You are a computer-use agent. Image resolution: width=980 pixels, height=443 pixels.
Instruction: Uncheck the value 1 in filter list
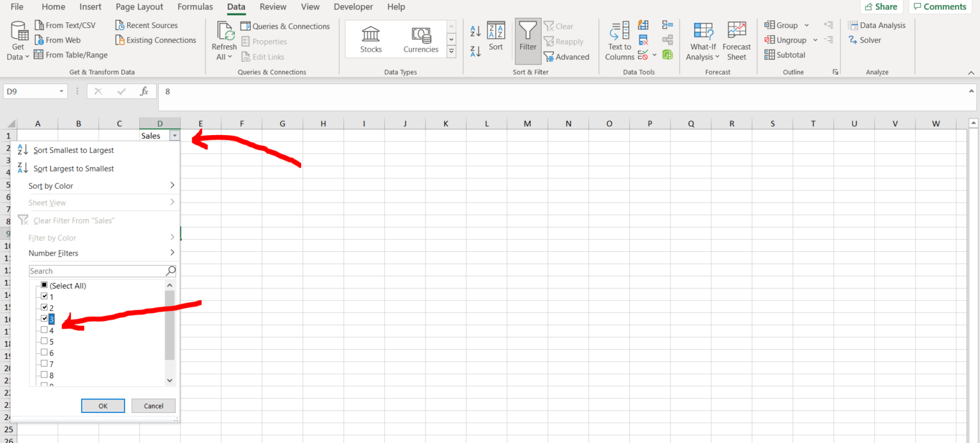point(45,296)
